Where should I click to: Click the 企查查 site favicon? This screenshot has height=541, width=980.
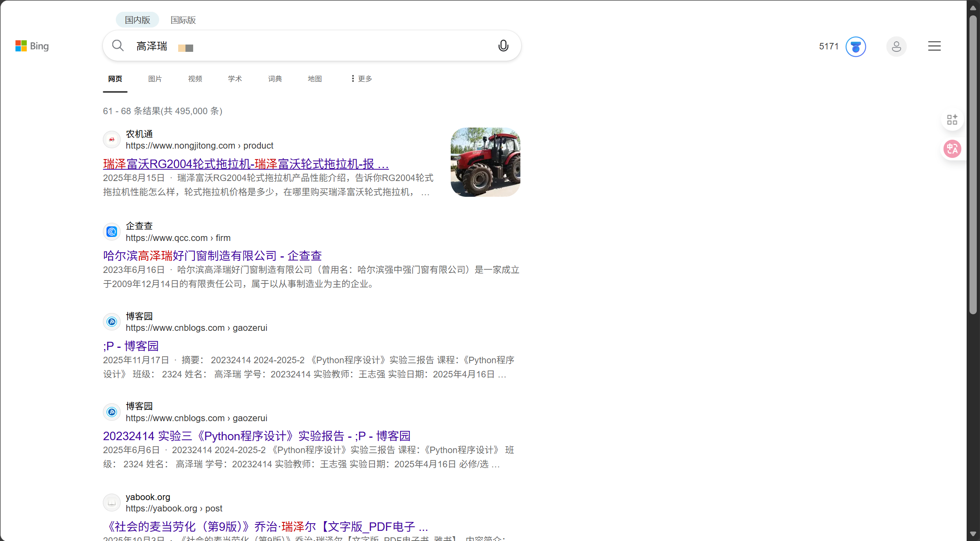coord(111,231)
